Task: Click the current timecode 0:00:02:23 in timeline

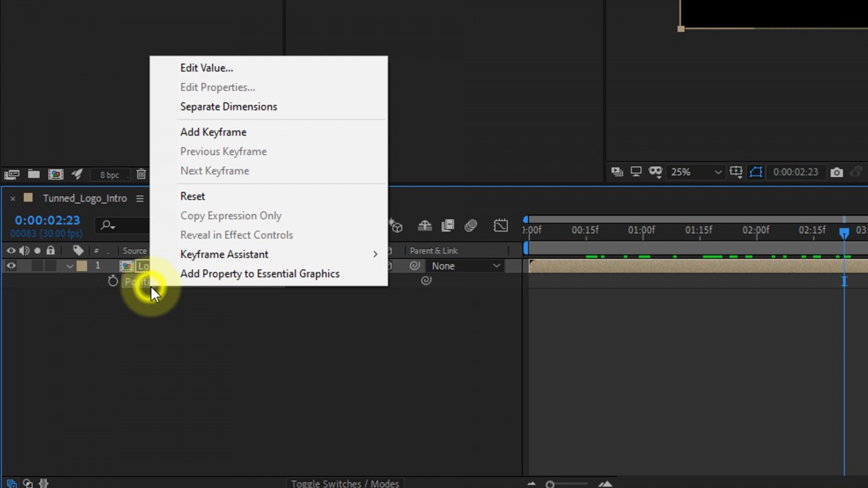Action: [47, 221]
